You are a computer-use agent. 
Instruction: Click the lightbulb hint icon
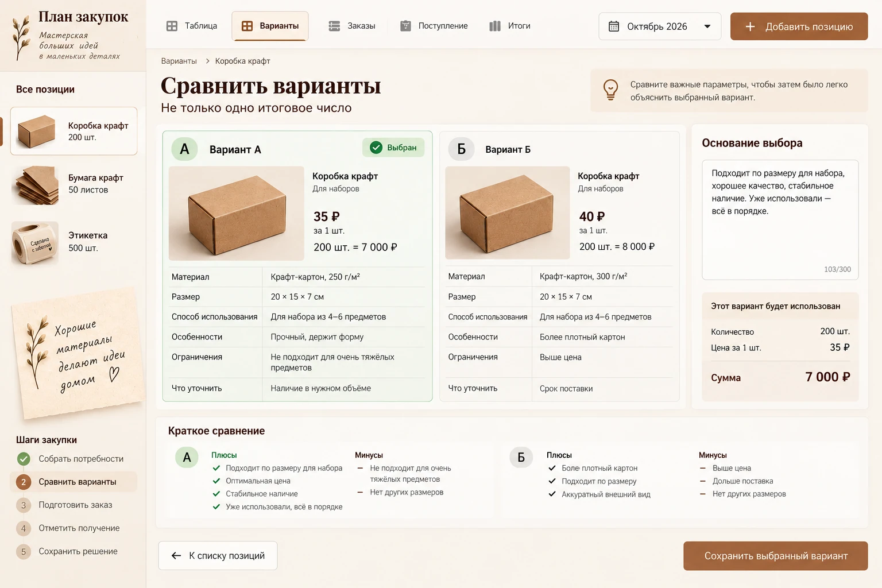click(610, 90)
